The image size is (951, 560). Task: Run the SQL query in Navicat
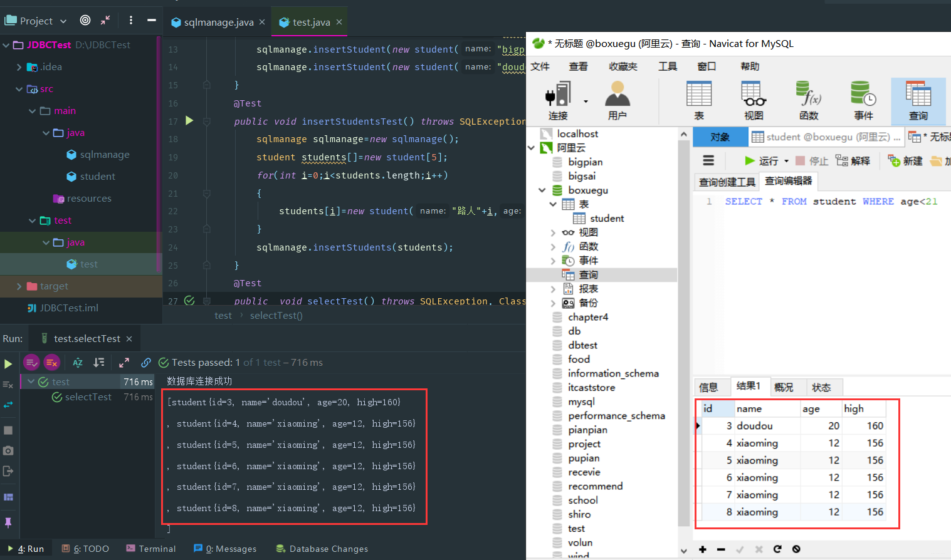(761, 161)
